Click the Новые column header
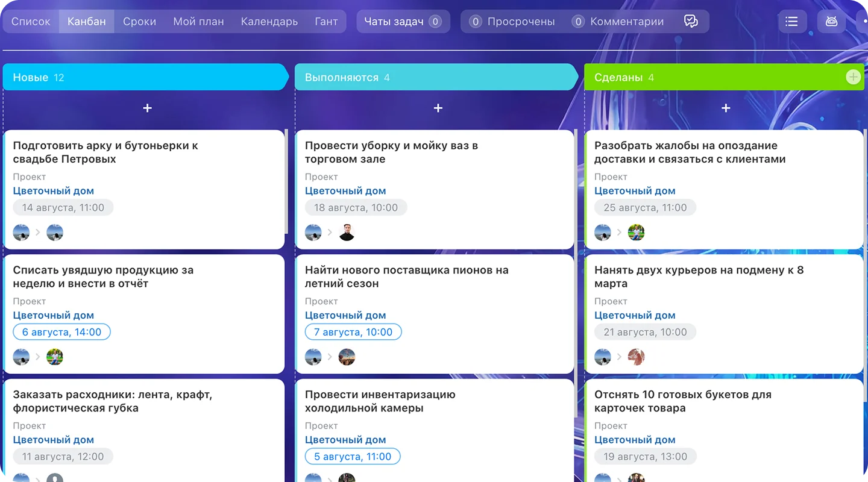Image resolution: width=868 pixels, height=482 pixels. tap(146, 77)
